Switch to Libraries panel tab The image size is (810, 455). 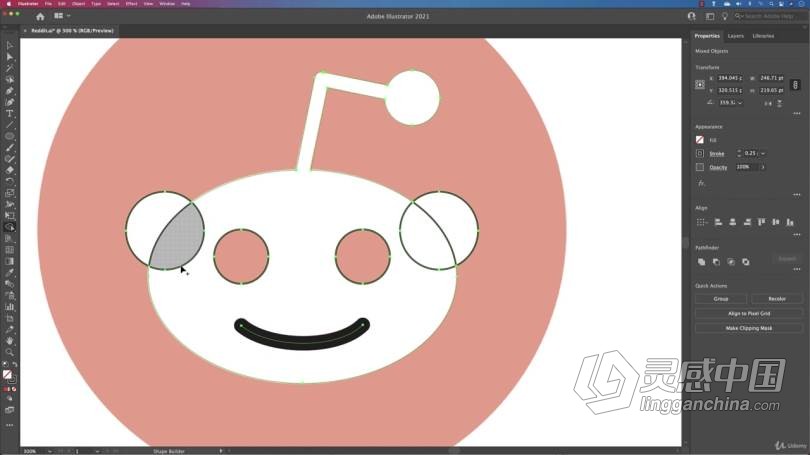[763, 36]
